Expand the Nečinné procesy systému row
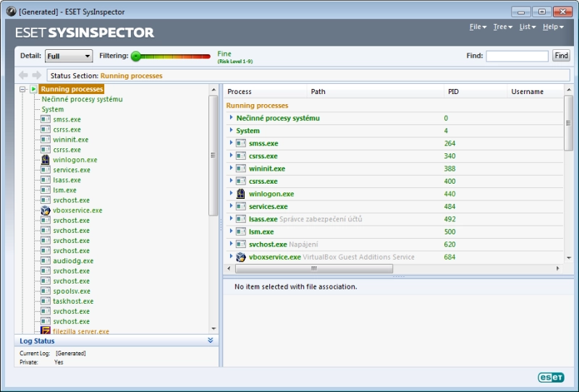579x392 pixels. pos(231,117)
